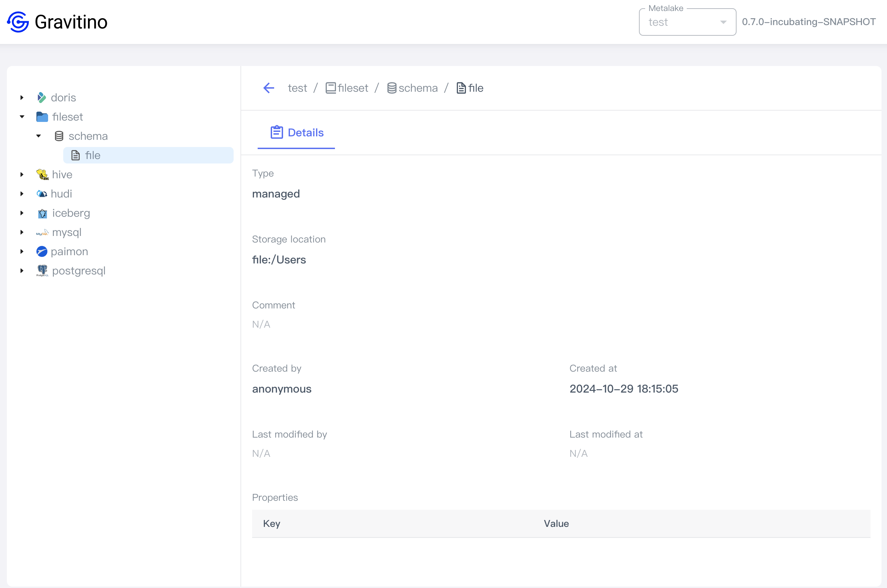Screen dimensions: 887x588
Task: Expand the mysql catalog node
Action: pyautogui.click(x=22, y=233)
